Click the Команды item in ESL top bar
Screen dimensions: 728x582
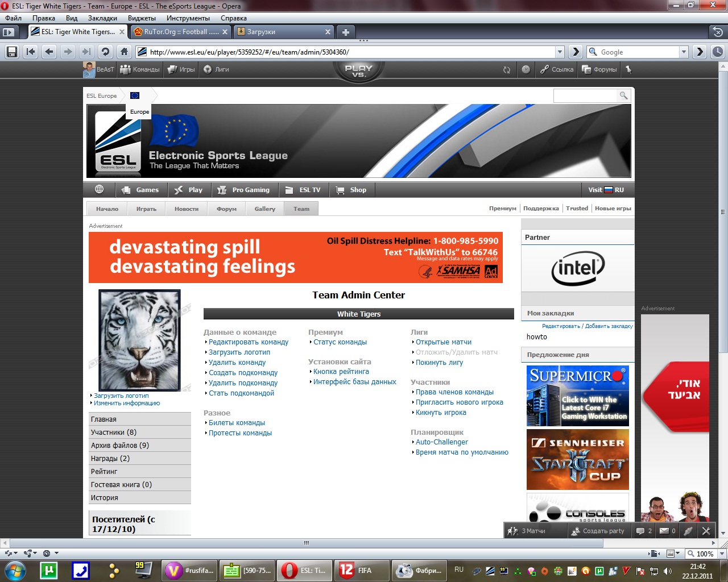pos(140,69)
